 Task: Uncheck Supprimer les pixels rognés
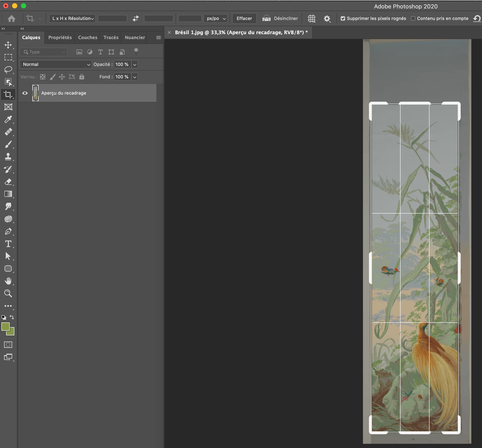pyautogui.click(x=343, y=18)
